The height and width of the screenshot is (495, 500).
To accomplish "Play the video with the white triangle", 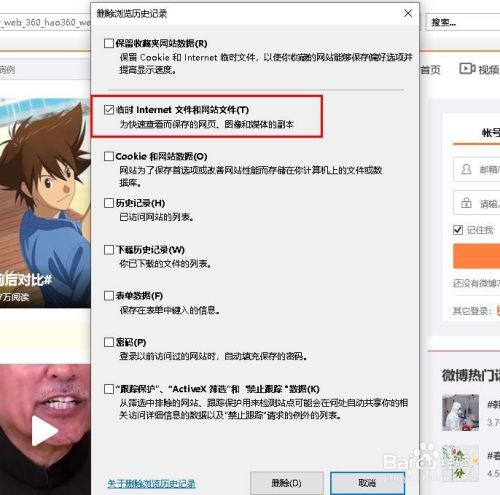I will click(44, 430).
